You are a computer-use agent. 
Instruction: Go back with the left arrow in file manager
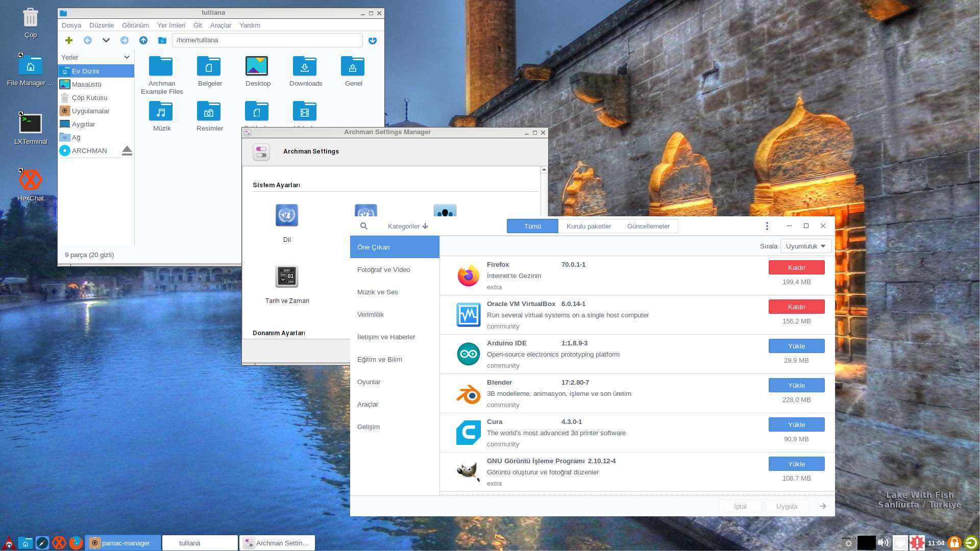[88, 40]
